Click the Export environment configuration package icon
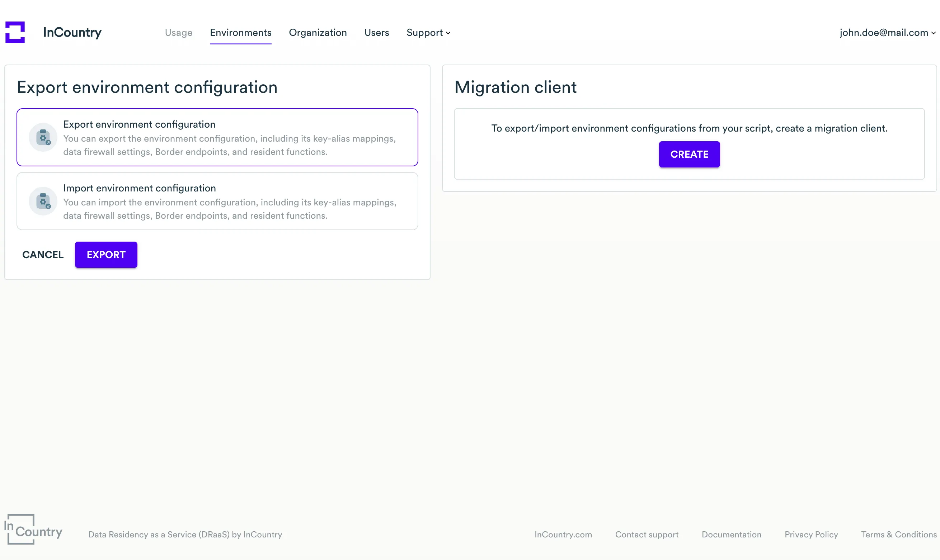Screen dimensions: 940x560 tap(43, 137)
